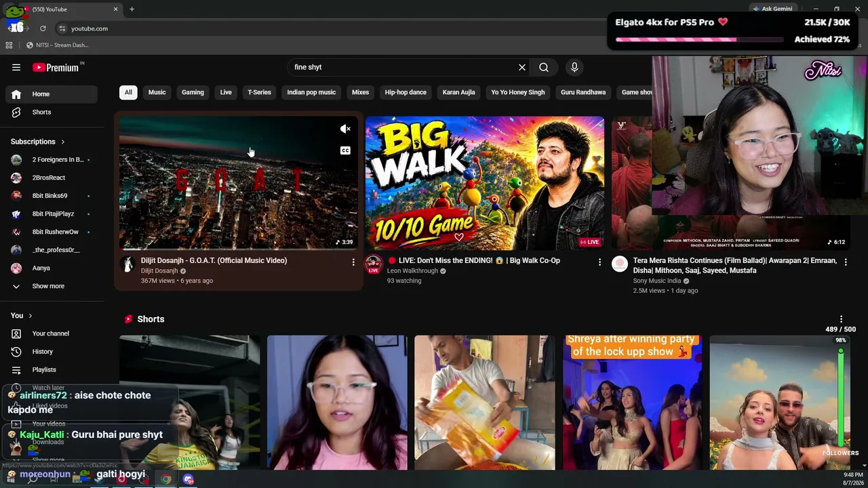Open the Shreya lock upp show Short
The height and width of the screenshot is (488, 868).
632,403
